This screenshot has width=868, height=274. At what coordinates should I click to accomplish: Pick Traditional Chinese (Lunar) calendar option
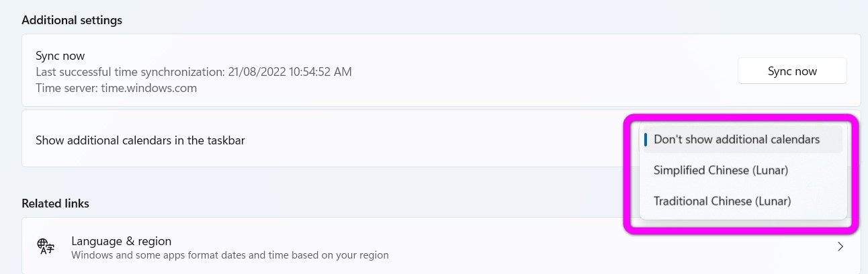[x=722, y=201]
